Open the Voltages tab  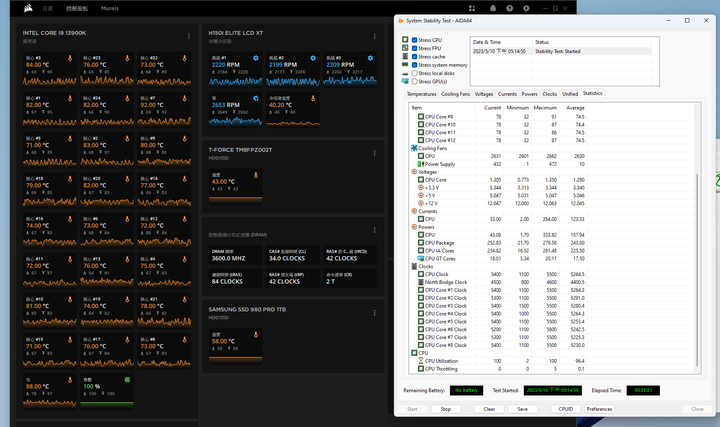[x=484, y=94]
